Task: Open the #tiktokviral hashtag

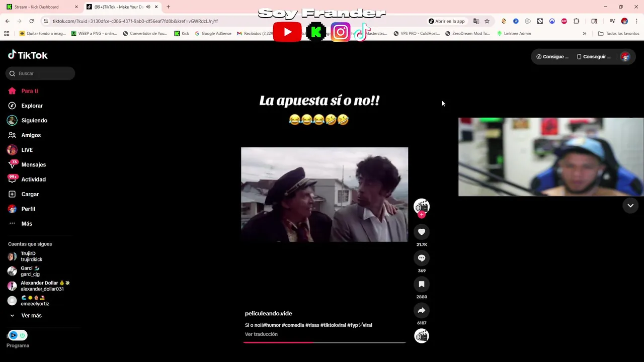Action: tap(333, 325)
